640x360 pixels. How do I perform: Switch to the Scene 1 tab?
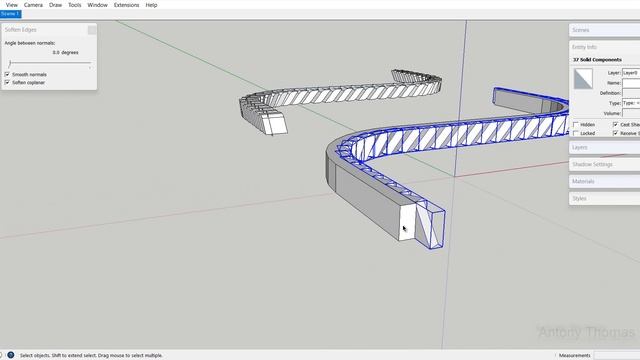(x=10, y=14)
